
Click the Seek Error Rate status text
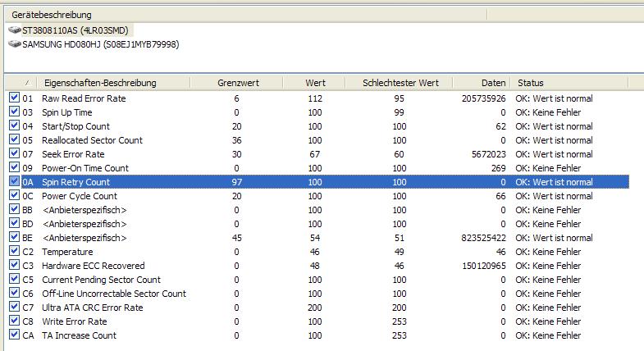click(554, 154)
